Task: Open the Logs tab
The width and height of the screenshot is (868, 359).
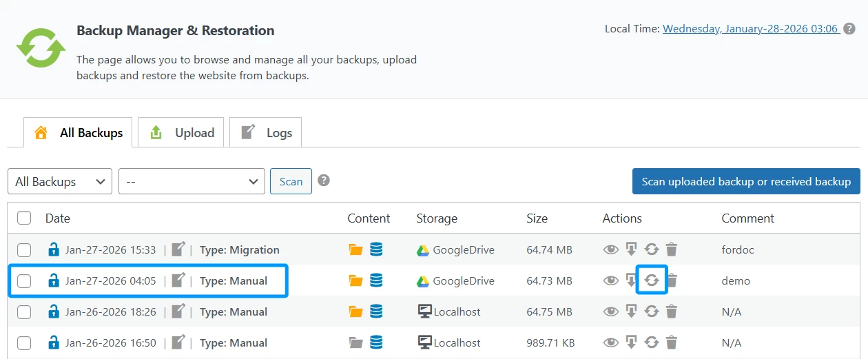Action: (x=266, y=133)
